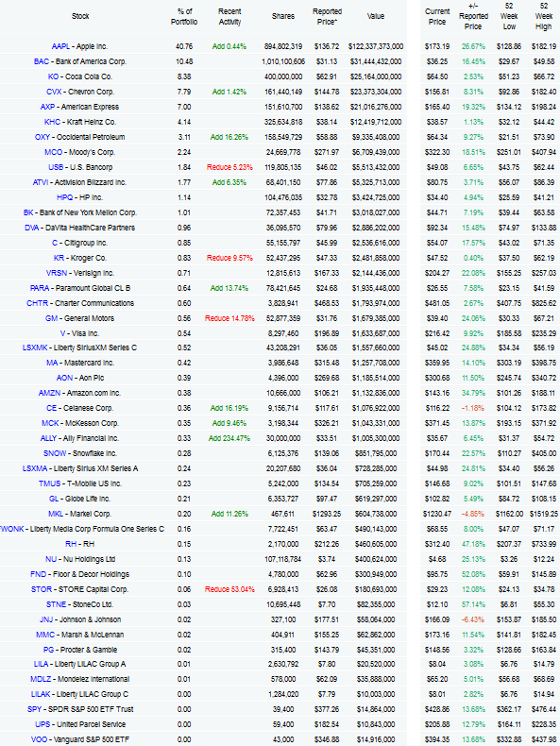This screenshot has height=746, width=560.
Task: Select Charter's reported price $468.53
Action: click(327, 303)
